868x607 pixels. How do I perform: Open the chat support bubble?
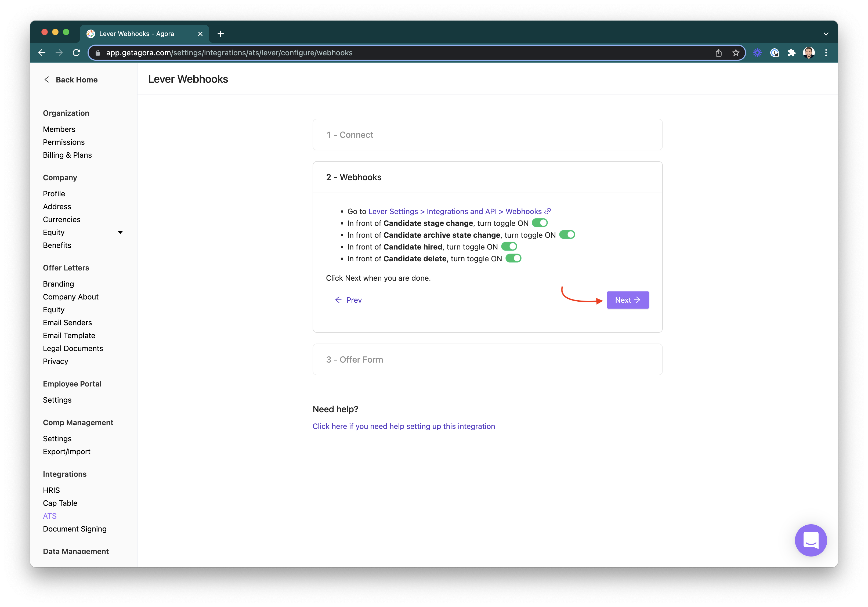click(x=811, y=540)
